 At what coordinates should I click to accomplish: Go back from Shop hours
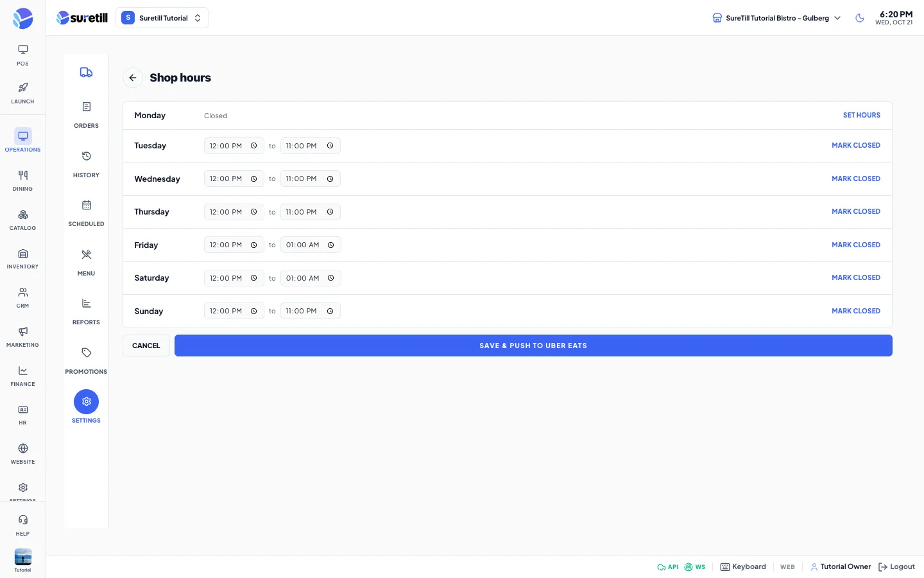pos(133,78)
